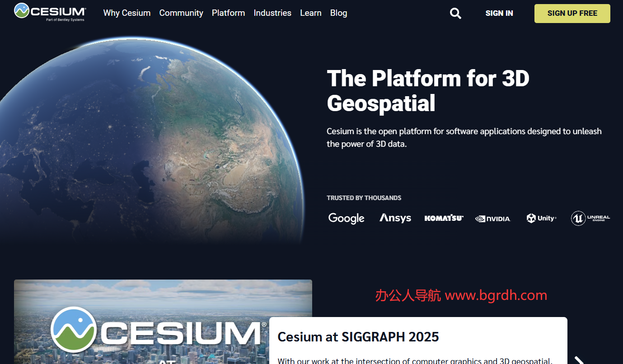The image size is (623, 364).
Task: Click the TRUSTED BY THOUSANDS label
Action: tap(364, 198)
